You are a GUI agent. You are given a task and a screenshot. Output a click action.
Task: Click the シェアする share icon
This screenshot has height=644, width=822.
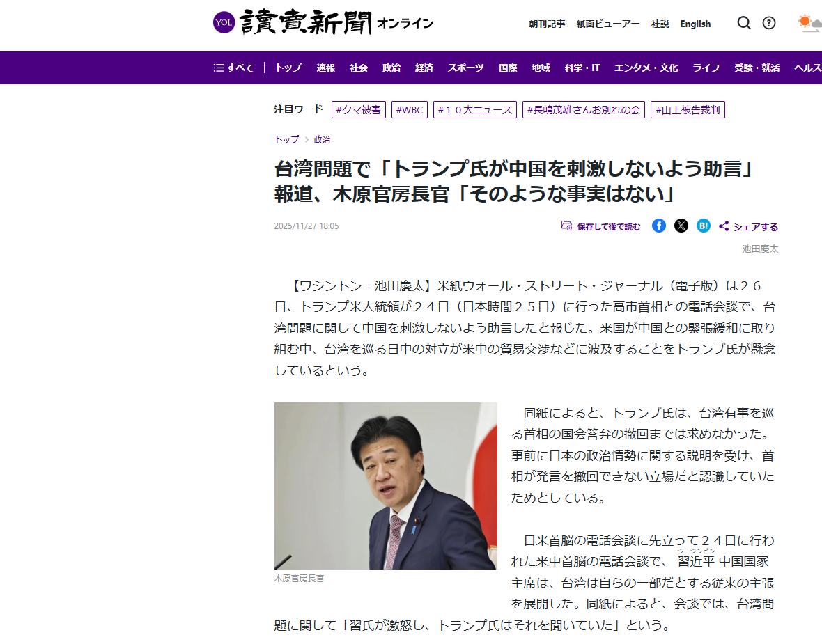point(724,226)
